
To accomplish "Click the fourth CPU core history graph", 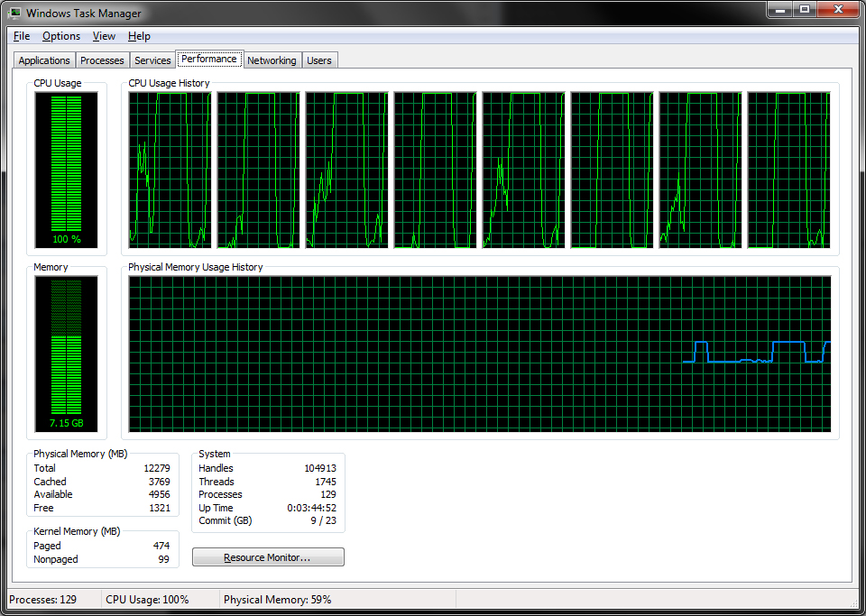I will point(435,170).
